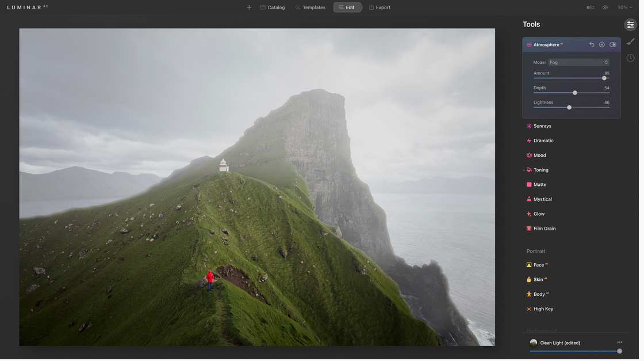Image resolution: width=644 pixels, height=361 pixels.
Task: Click the Luminar AI logo
Action: [27, 7]
